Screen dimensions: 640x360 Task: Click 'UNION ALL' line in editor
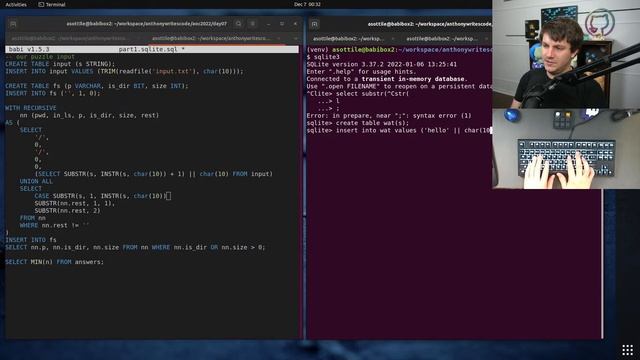coord(36,181)
